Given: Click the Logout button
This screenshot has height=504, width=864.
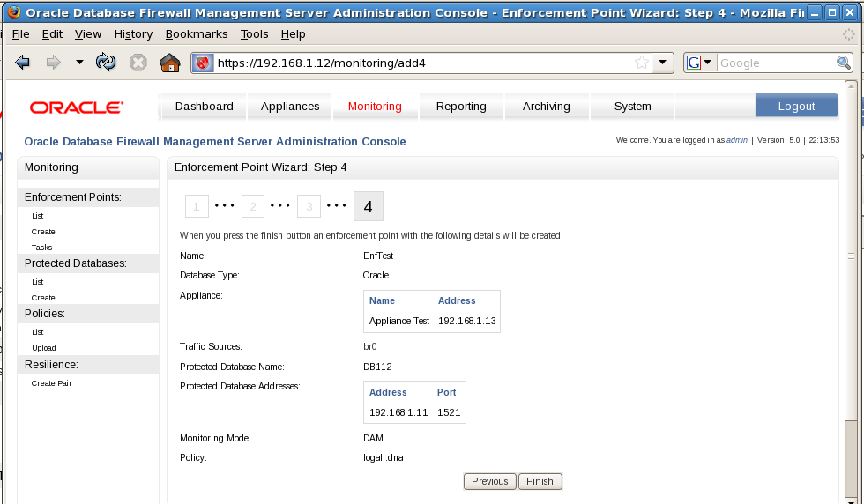Looking at the screenshot, I should (x=796, y=107).
